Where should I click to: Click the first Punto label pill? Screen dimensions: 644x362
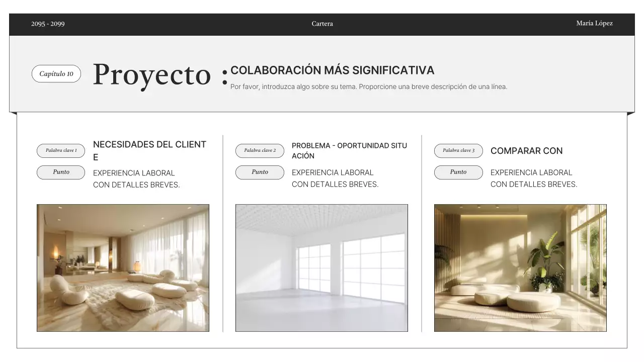click(60, 172)
